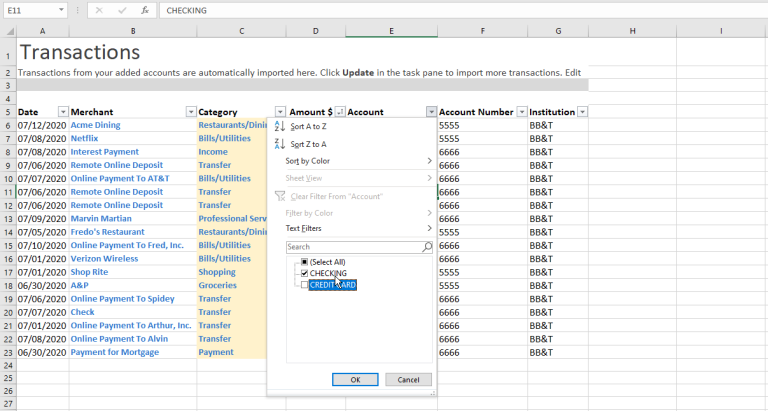
Task: Click the Online Payment To AT&T cell
Action: point(120,179)
